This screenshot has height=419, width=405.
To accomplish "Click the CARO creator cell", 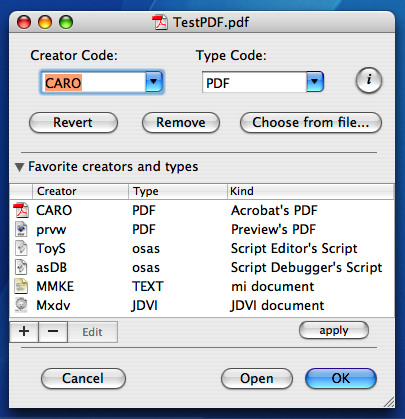I will pyautogui.click(x=54, y=210).
